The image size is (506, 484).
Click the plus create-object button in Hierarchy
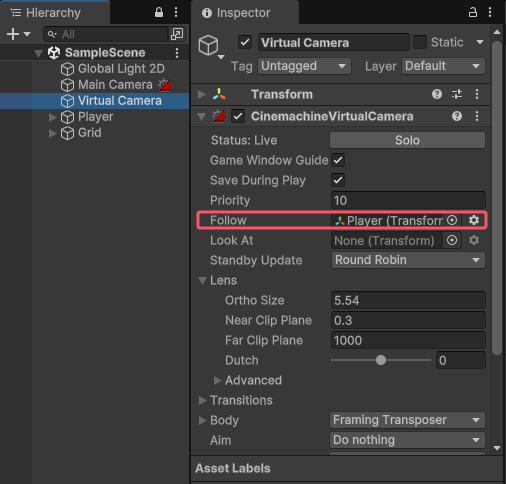point(13,34)
